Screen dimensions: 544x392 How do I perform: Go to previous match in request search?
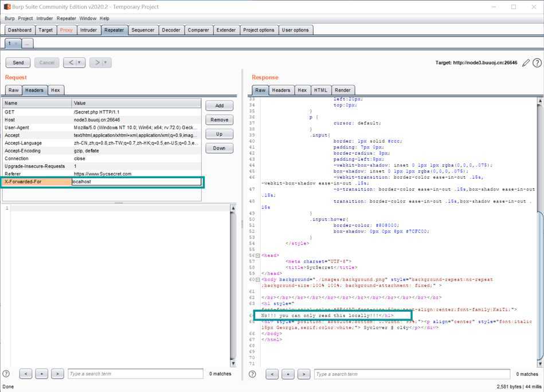click(x=26, y=374)
